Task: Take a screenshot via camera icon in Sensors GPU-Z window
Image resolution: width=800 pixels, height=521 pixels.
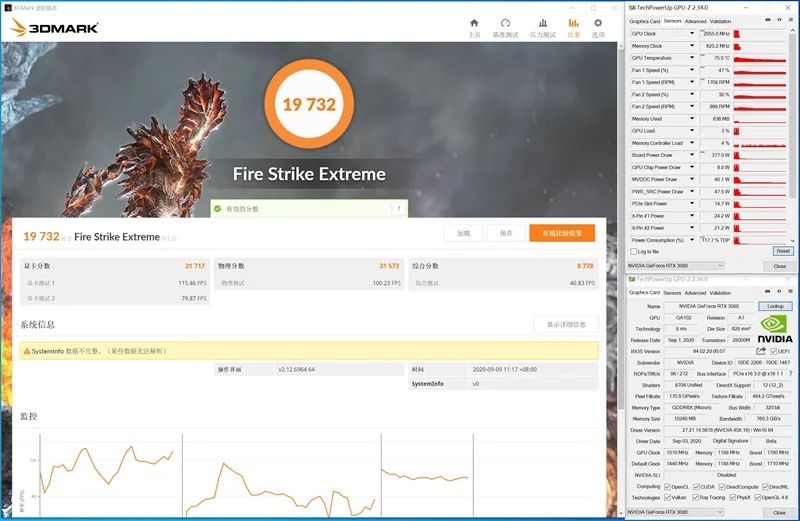Action: [768, 20]
